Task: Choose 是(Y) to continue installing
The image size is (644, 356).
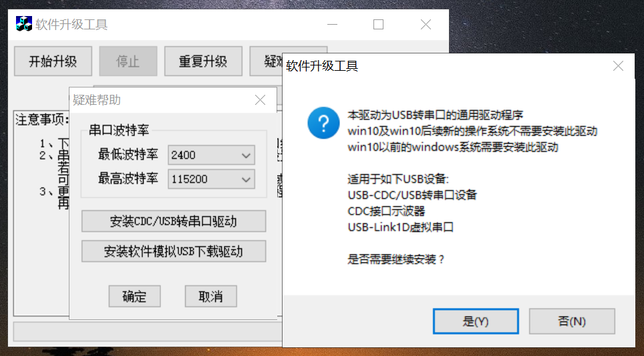Action: click(476, 321)
